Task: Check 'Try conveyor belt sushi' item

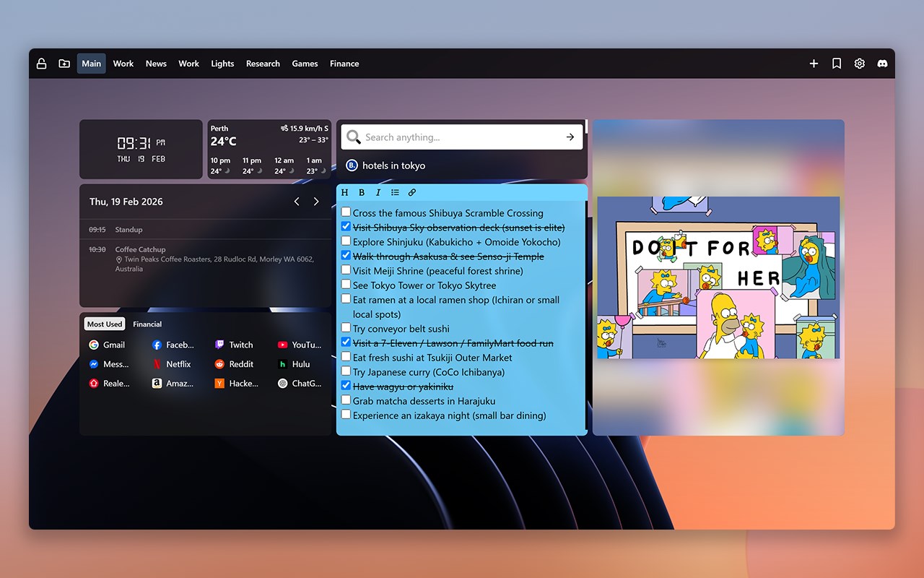Action: [346, 328]
